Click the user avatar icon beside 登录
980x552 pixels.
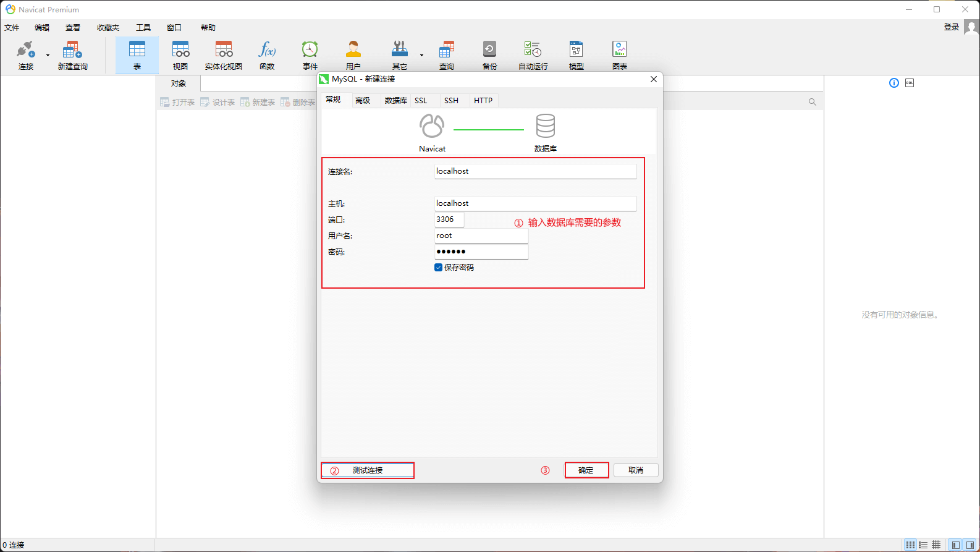971,27
